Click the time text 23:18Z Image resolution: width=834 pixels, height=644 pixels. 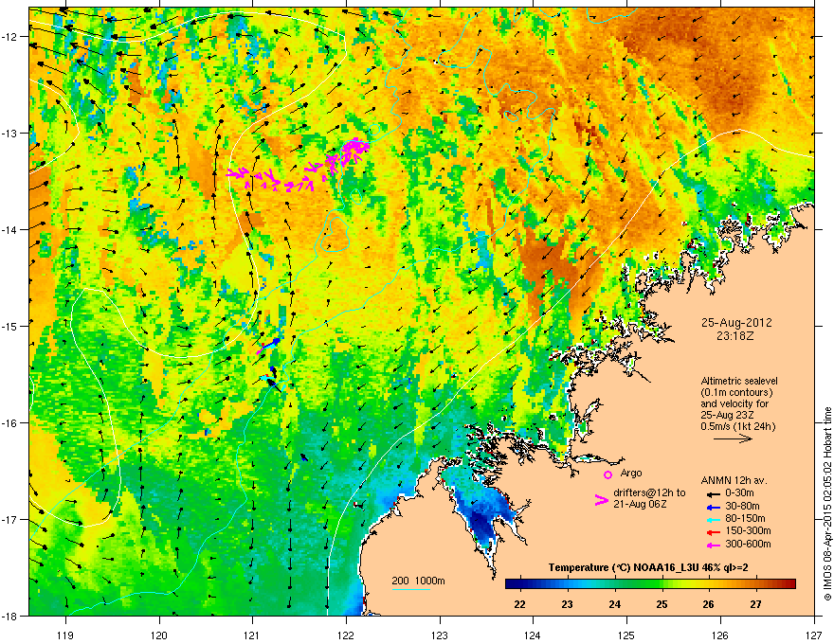(x=734, y=336)
